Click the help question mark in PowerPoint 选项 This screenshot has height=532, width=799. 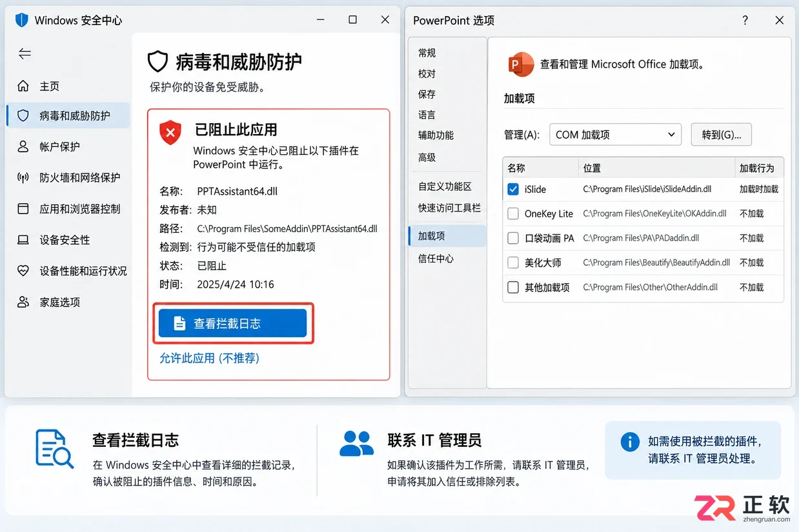745,21
